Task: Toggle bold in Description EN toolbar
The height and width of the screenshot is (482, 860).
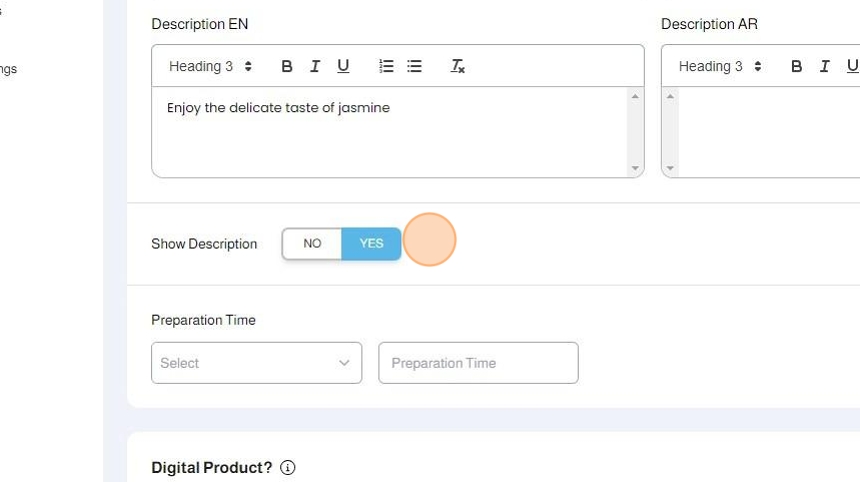Action: point(287,66)
